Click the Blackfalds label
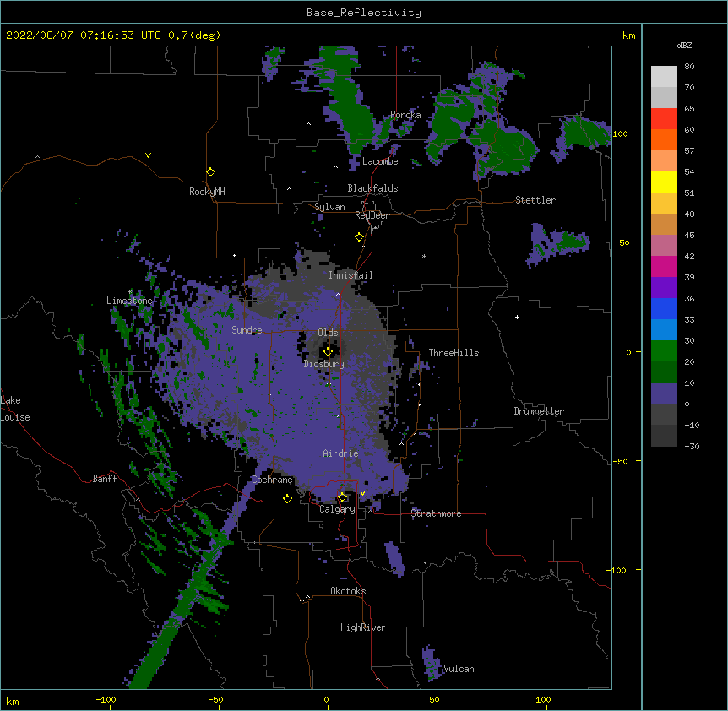 tap(372, 188)
